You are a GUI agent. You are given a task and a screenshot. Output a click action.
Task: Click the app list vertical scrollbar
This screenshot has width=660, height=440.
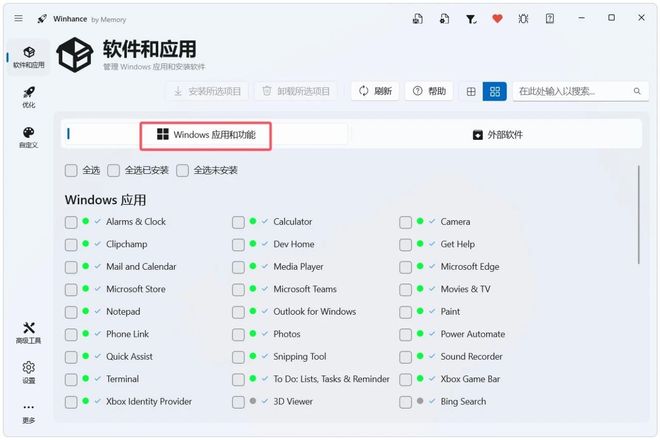coord(639,215)
